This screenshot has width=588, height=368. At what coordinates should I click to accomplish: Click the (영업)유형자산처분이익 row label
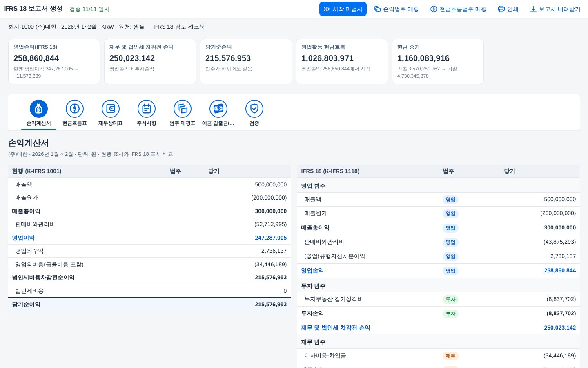335,256
